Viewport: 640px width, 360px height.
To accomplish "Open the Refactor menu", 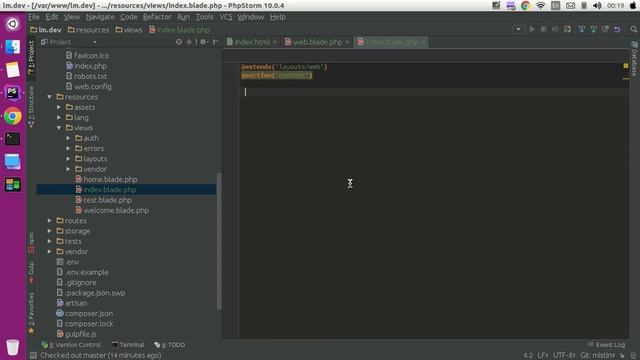I will pos(157,17).
